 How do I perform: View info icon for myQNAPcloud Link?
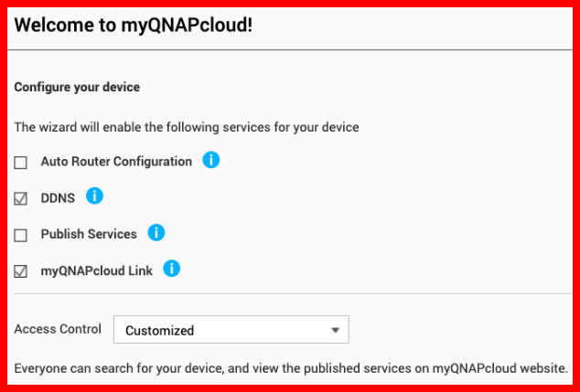click(172, 269)
